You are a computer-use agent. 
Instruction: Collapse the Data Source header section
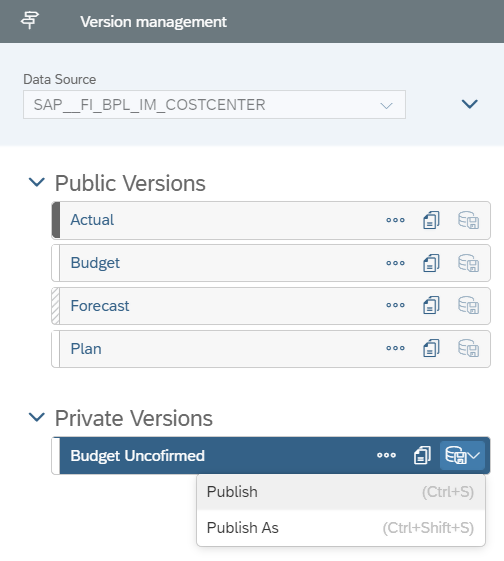coord(470,104)
